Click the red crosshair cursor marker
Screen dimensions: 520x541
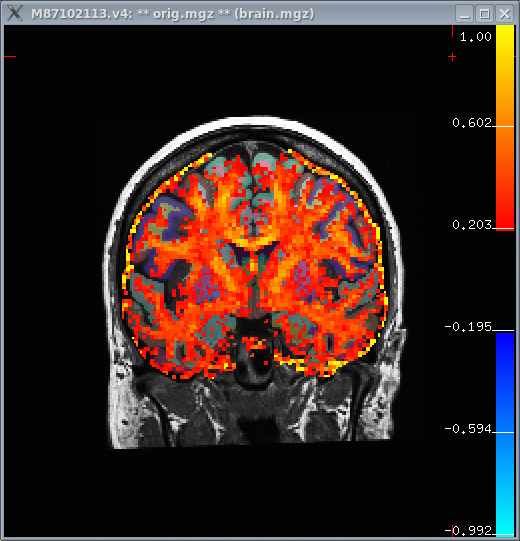click(452, 57)
